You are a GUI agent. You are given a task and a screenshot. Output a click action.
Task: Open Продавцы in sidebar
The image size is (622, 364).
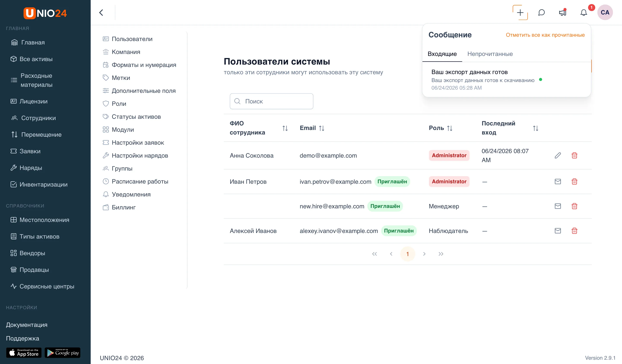(30, 270)
